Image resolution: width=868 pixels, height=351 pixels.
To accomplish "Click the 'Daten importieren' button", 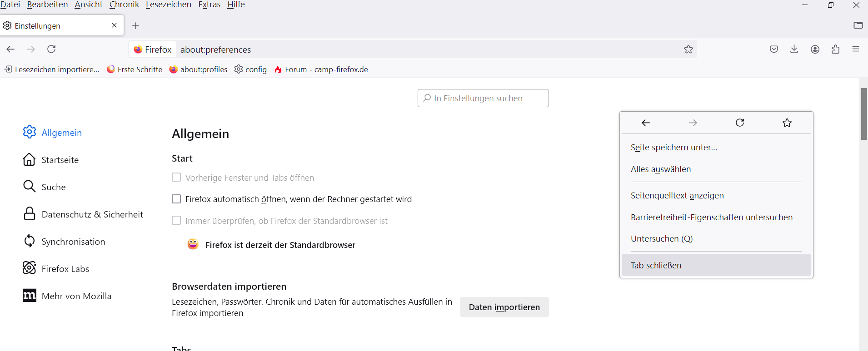I will [504, 307].
